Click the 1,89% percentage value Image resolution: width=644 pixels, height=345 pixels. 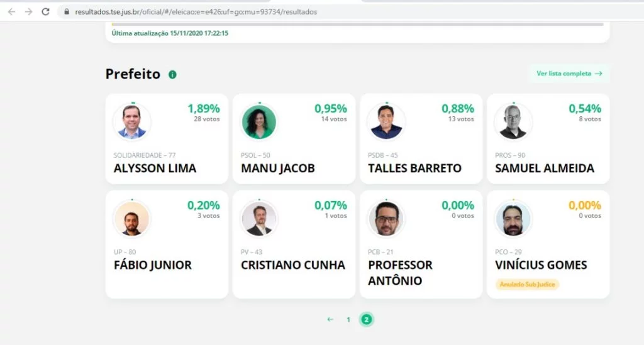[x=204, y=109]
